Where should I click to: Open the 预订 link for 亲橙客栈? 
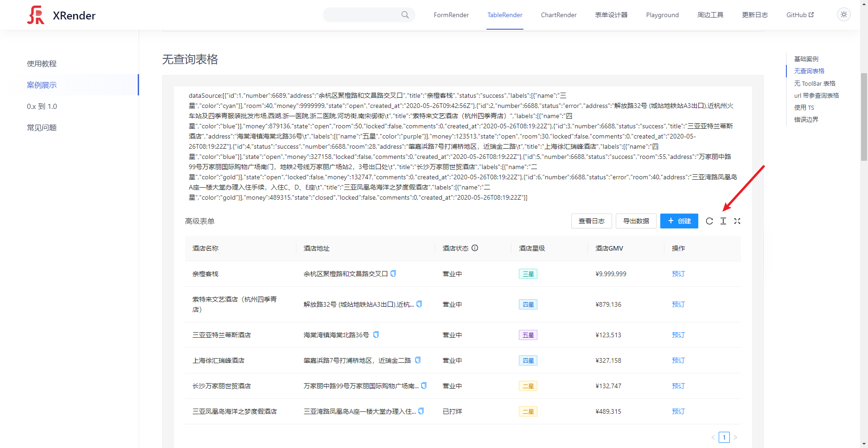[x=678, y=273]
